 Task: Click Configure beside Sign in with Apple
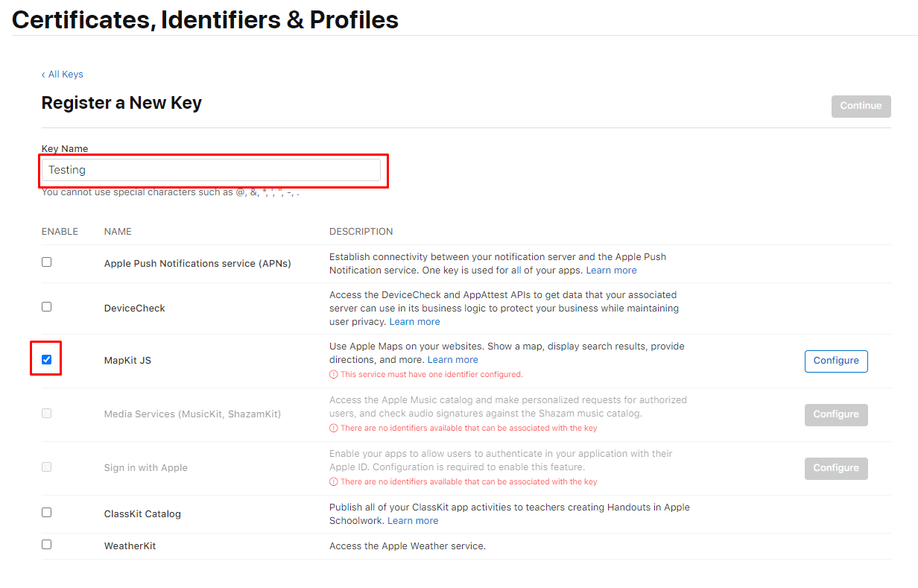coord(836,468)
